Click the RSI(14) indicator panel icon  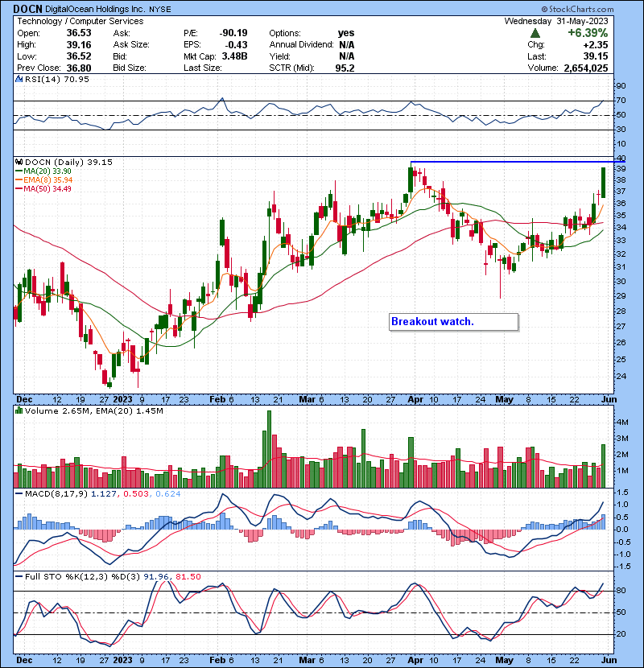tap(19, 79)
